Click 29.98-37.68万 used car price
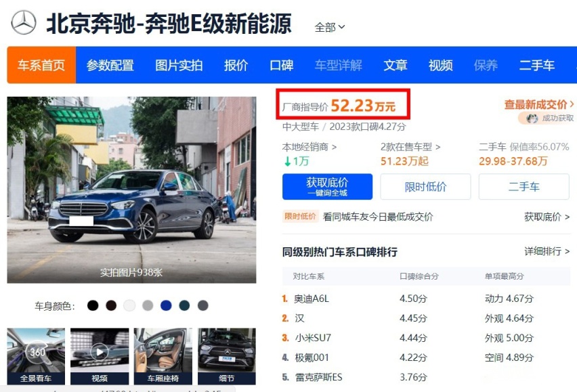 point(513,161)
